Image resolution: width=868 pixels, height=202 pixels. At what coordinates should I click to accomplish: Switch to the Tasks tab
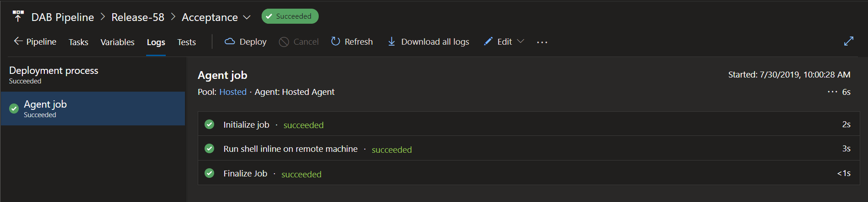[x=79, y=42]
